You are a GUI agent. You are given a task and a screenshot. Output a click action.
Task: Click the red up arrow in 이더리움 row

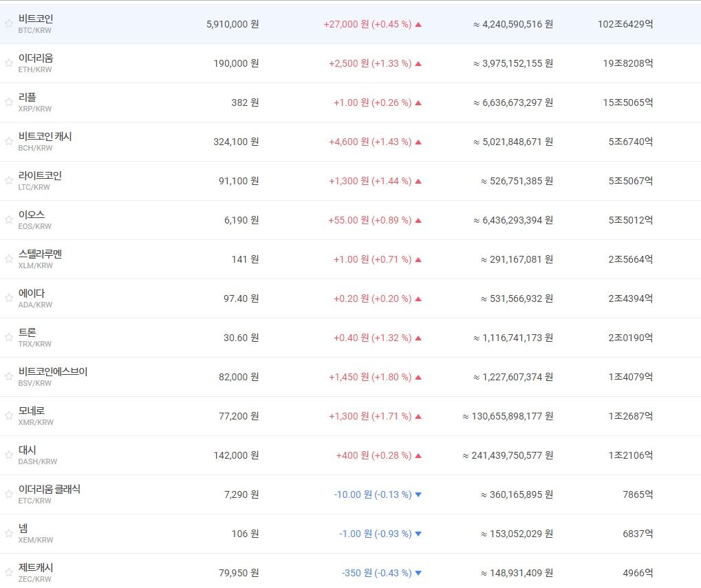point(418,64)
